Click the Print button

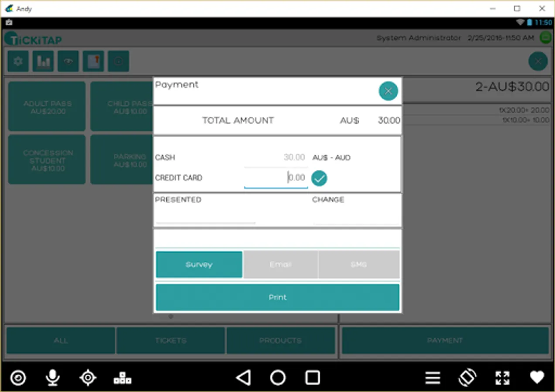pos(278,297)
